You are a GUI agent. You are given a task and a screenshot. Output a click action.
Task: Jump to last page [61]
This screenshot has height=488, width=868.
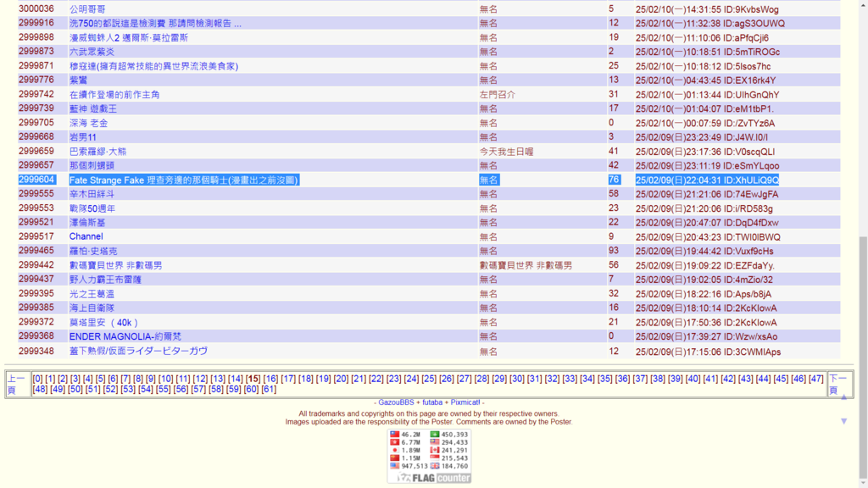click(269, 389)
